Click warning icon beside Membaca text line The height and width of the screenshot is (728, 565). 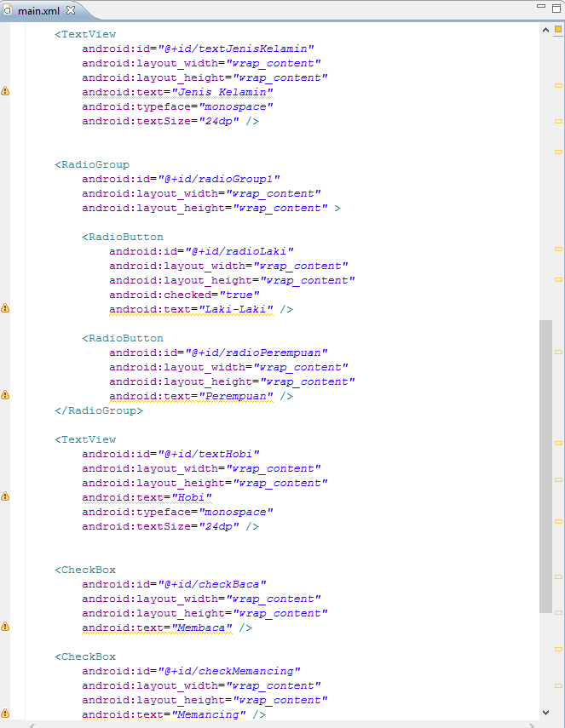(x=5, y=627)
